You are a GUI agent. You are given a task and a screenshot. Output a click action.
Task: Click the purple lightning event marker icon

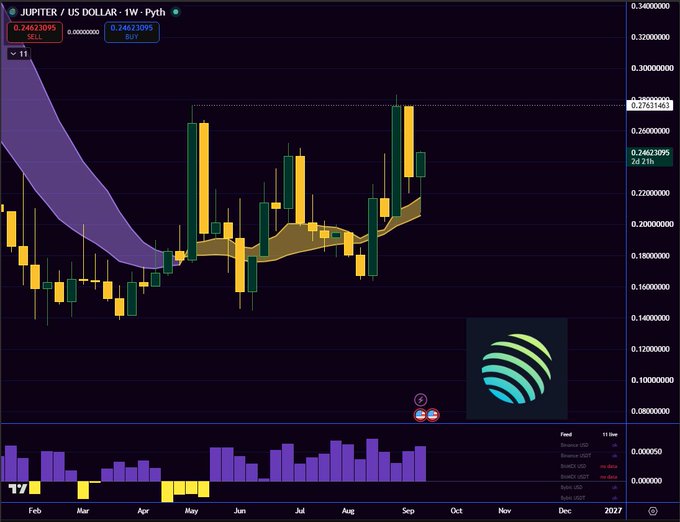click(420, 399)
